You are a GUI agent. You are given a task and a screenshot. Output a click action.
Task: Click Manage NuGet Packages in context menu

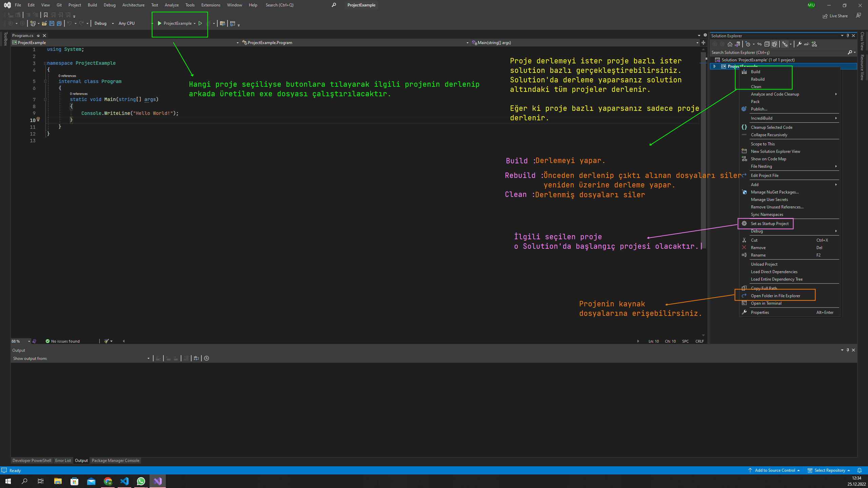[789, 192]
